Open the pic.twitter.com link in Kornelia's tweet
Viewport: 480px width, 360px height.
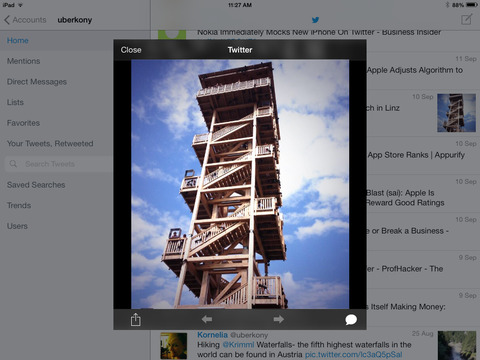(354, 354)
